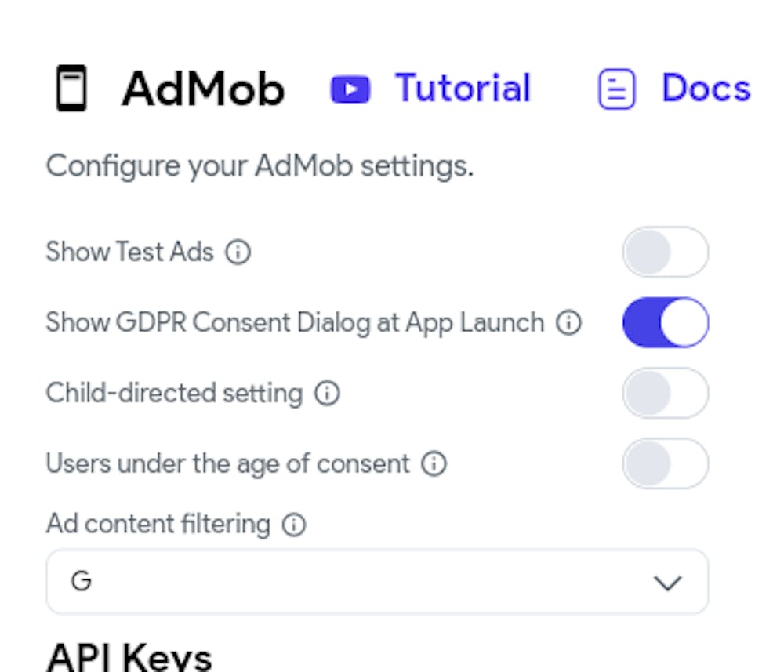Disable the GDPR Consent Dialog toggle
This screenshot has height=672, width=784.
point(665,322)
